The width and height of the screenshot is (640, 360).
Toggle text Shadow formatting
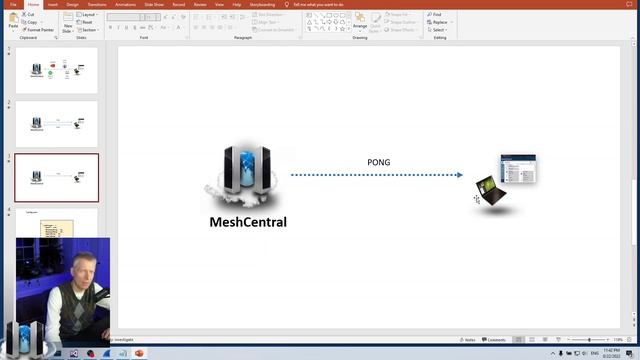134,27
